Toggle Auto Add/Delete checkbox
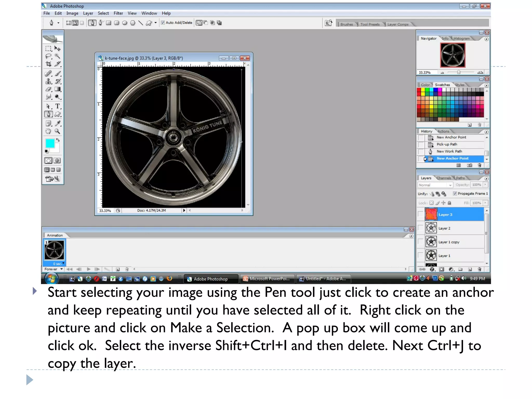This screenshot has height=399, width=532. click(163, 23)
